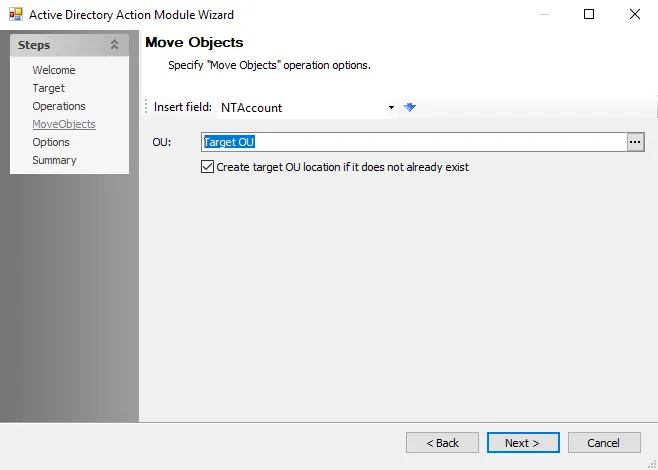
Task: Open the OU browse ellipsis button
Action: pos(635,142)
